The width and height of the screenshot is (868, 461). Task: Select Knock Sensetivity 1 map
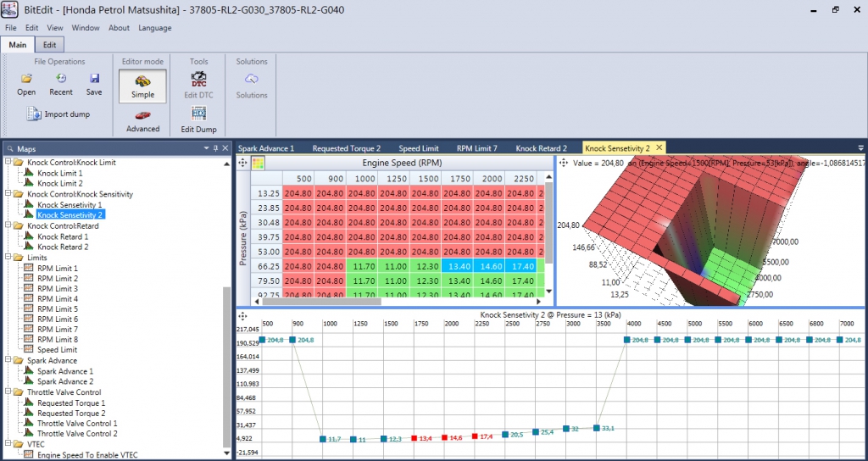coord(70,205)
